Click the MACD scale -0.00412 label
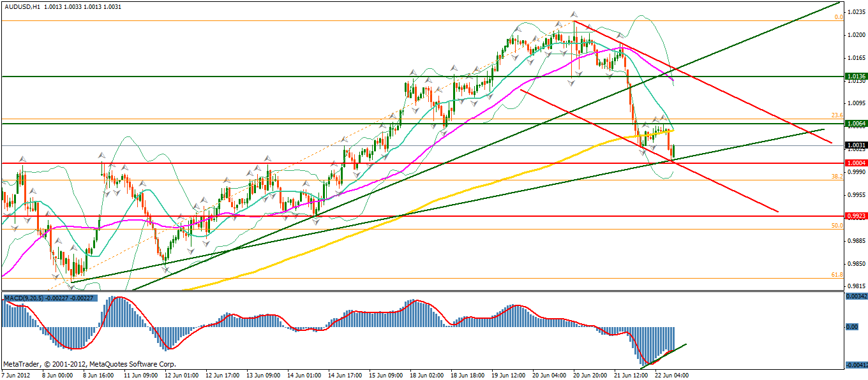868x380 pixels. (x=855, y=365)
